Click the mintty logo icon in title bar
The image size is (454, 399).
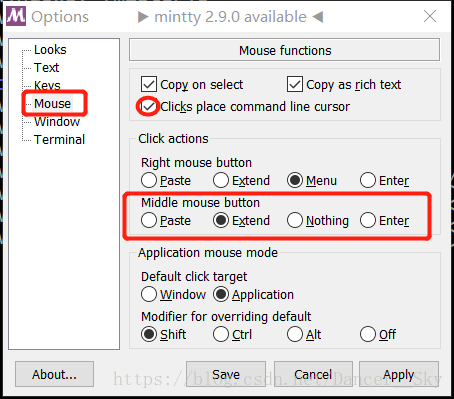pos(16,16)
